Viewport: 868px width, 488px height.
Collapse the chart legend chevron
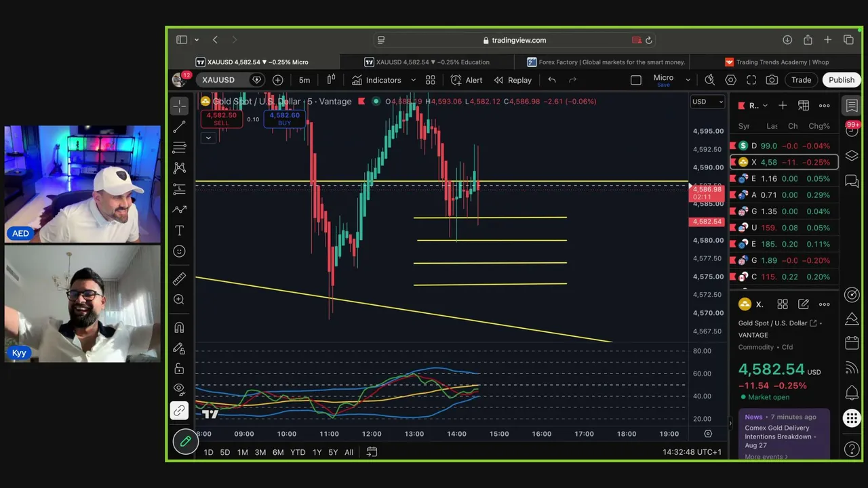208,138
